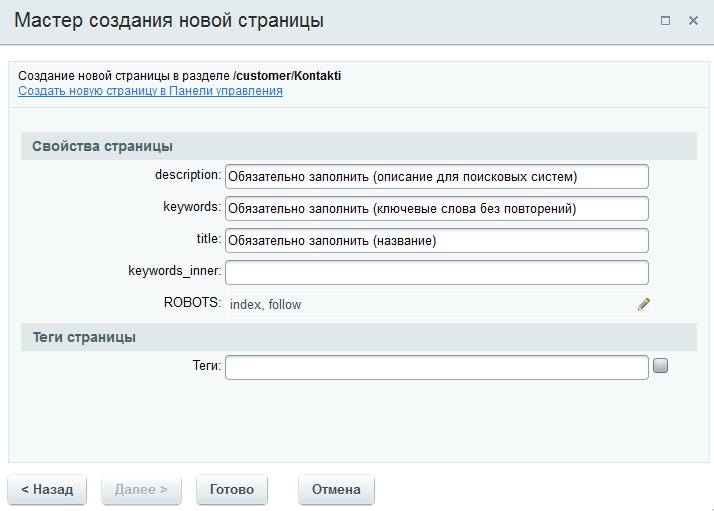Image resolution: width=714 pixels, height=511 pixels.
Task: Go back with the Назад button
Action: pos(47,490)
